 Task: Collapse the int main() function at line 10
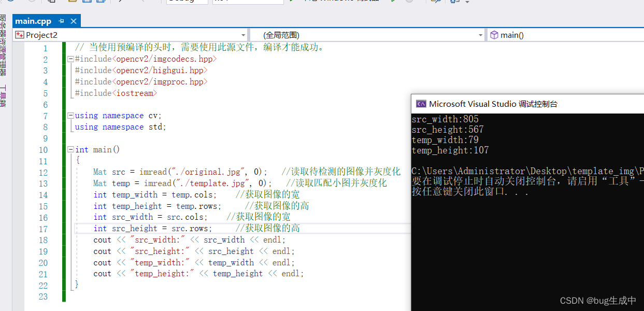tap(70, 150)
